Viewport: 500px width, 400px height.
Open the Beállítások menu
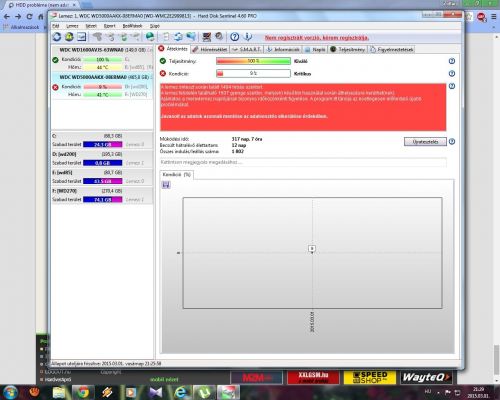132,26
